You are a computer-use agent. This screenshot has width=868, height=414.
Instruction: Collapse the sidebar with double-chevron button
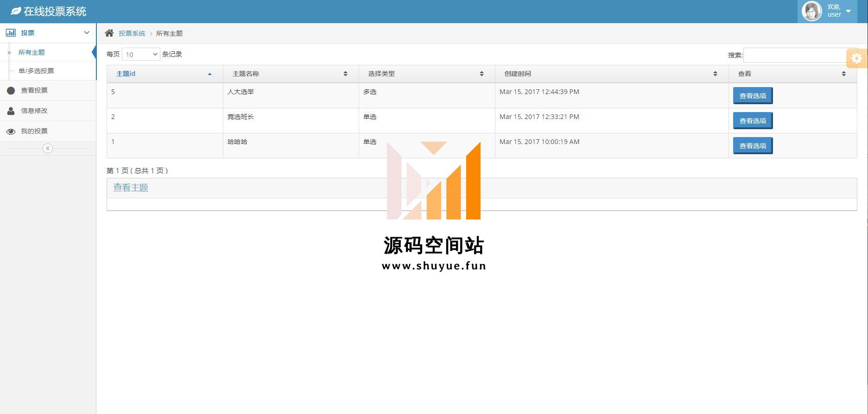(48, 148)
